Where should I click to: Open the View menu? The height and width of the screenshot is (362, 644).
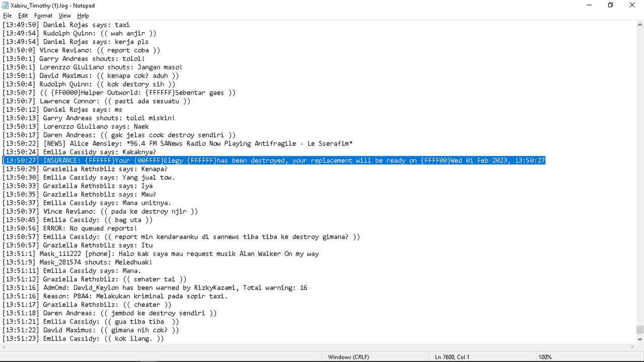65,16
